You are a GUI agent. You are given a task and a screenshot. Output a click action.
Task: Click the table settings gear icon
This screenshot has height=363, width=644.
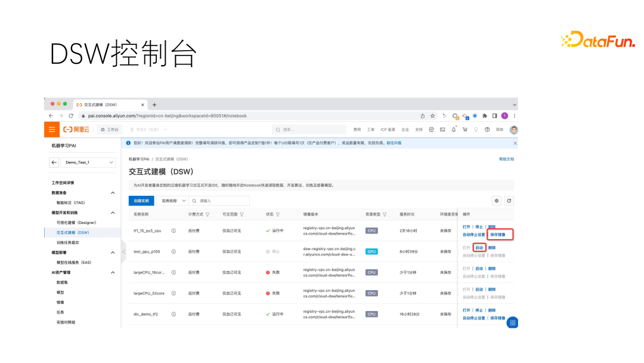[497, 201]
